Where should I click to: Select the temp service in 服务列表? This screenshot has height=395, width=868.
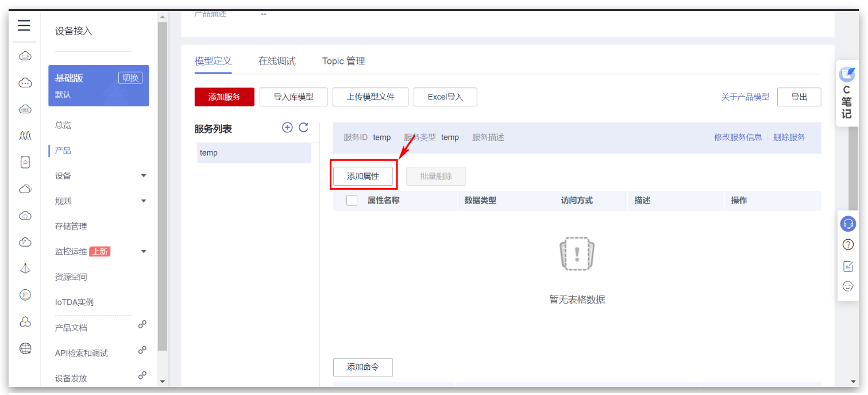click(x=254, y=153)
